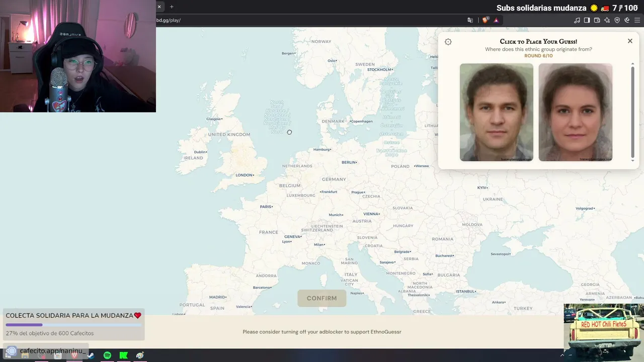The height and width of the screenshot is (362, 644).
Task: Toggle the browser sidebar panel
Action: point(587,20)
